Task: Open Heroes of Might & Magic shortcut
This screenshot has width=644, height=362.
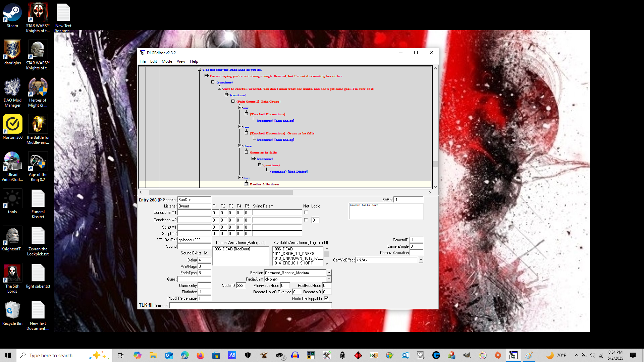Action: [38, 92]
